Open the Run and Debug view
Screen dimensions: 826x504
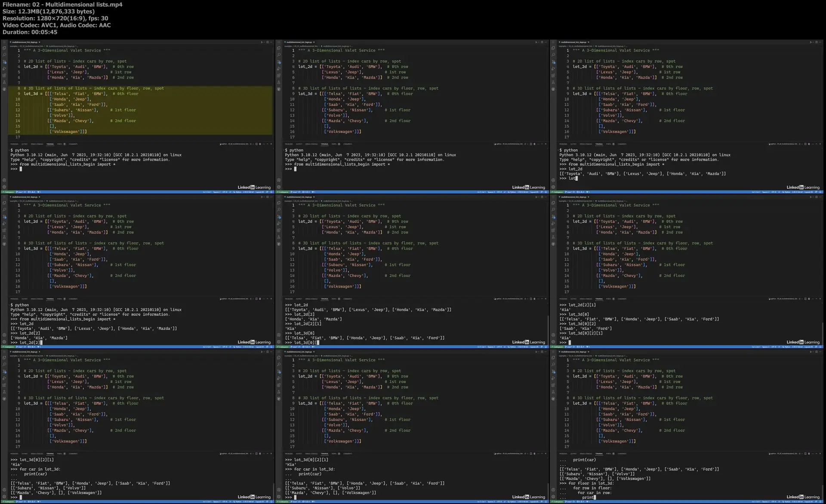coord(5,68)
